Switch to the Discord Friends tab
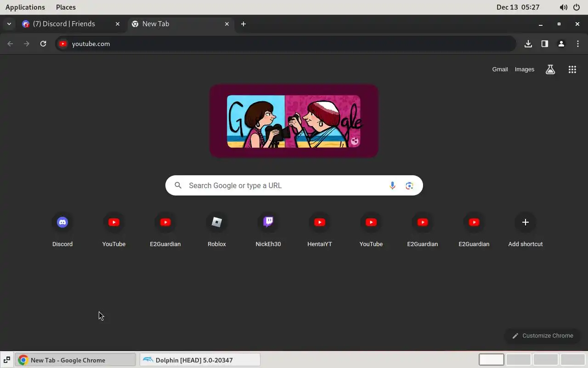 tap(71, 24)
